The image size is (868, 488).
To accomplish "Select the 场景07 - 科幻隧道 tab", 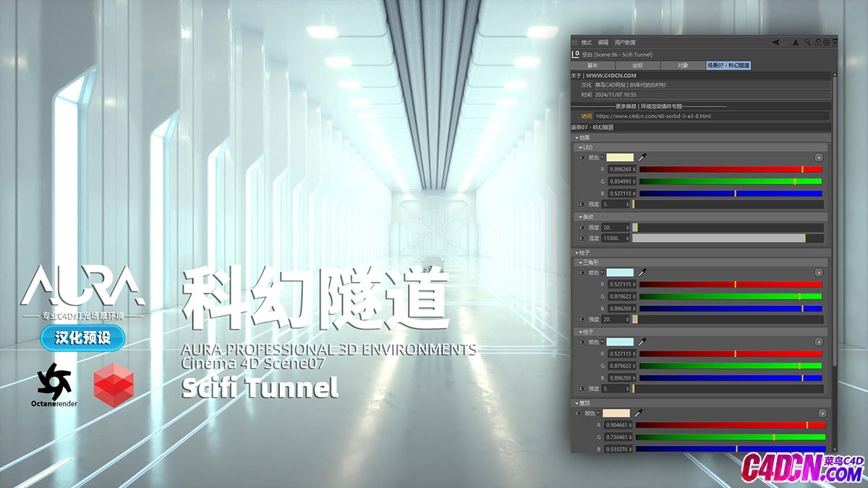I will pyautogui.click(x=728, y=65).
